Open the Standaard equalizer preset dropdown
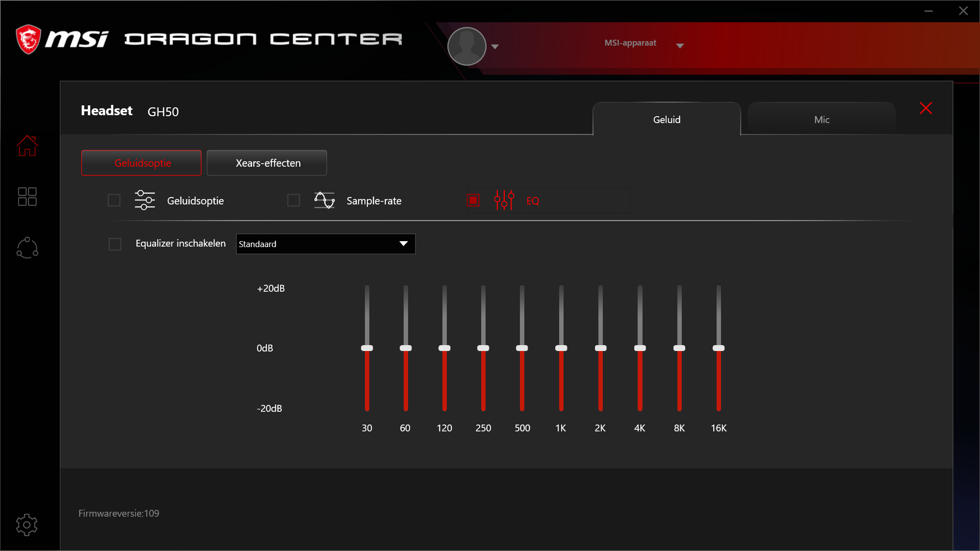The width and height of the screenshot is (980, 551). pyautogui.click(x=326, y=244)
